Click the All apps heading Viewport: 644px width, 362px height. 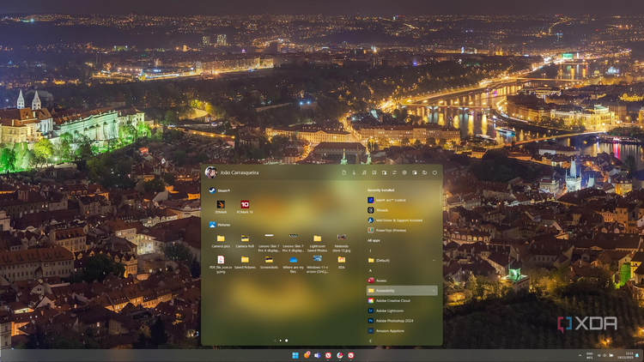(374, 240)
